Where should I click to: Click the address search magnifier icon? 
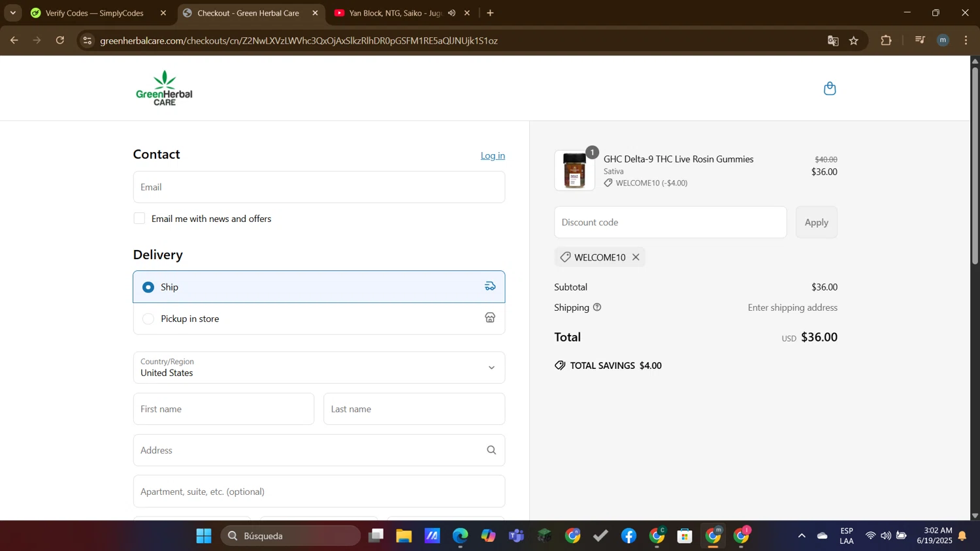click(x=491, y=450)
